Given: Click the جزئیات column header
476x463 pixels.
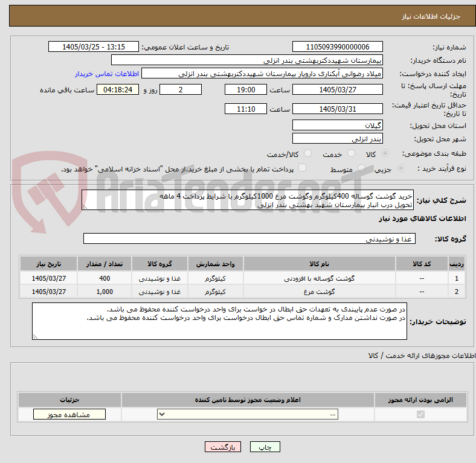Looking at the screenshot, I should pos(69,400).
